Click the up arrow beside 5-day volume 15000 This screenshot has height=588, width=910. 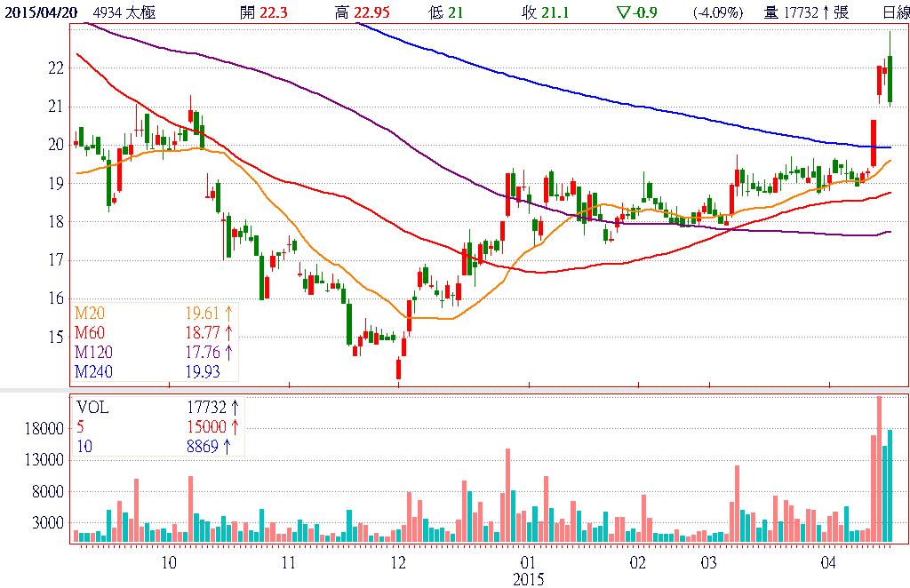pyautogui.click(x=235, y=427)
